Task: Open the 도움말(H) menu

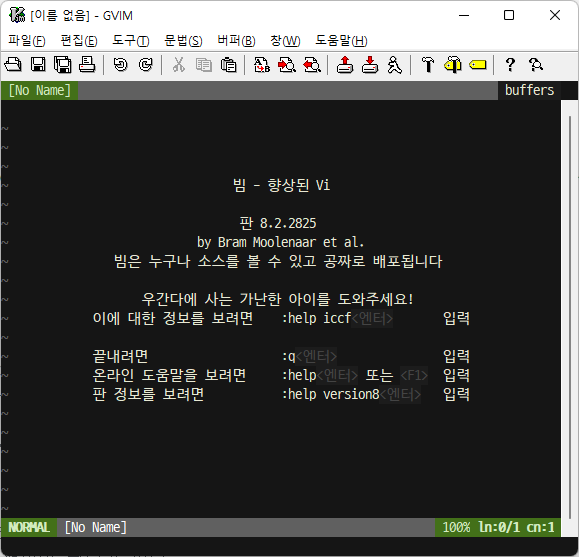Action: pyautogui.click(x=341, y=40)
